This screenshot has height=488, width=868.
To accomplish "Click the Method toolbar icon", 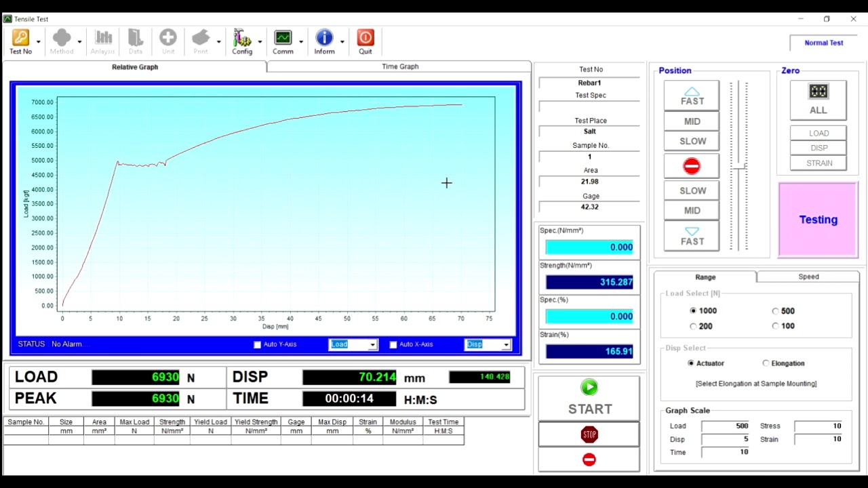I will point(61,42).
